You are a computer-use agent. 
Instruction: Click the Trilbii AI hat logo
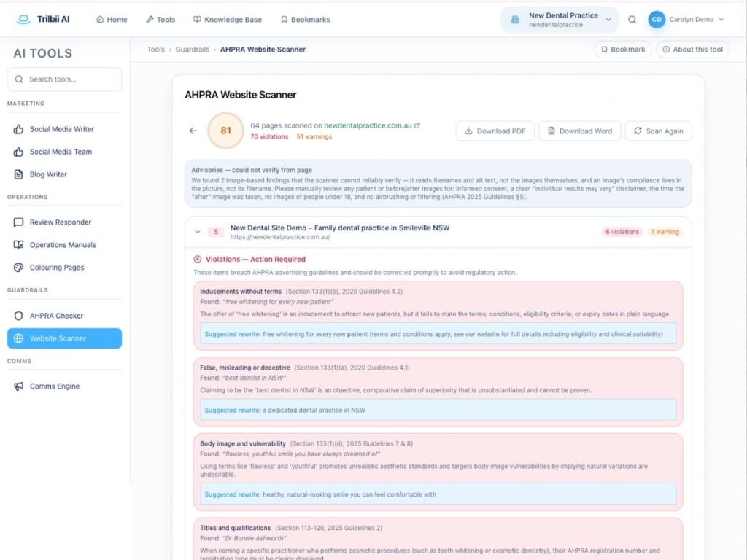pyautogui.click(x=23, y=20)
